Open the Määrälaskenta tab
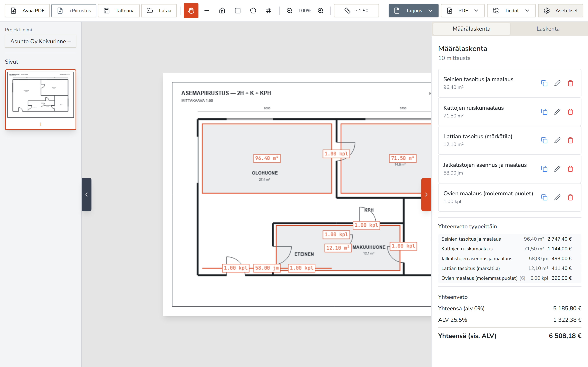588x367 pixels. 471,29
